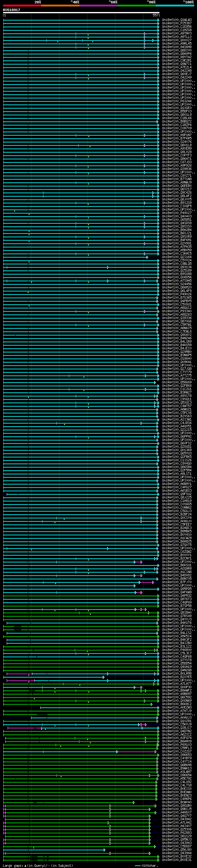Select the UniRef100_O43942 entry
Viewport: 197px width, 868px height.
[177, 819]
